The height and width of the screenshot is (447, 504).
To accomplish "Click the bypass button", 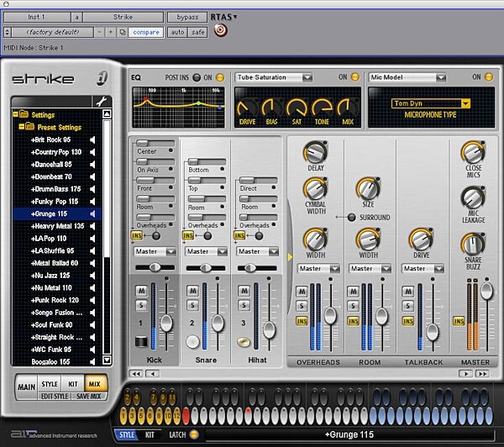I will pos(187,17).
